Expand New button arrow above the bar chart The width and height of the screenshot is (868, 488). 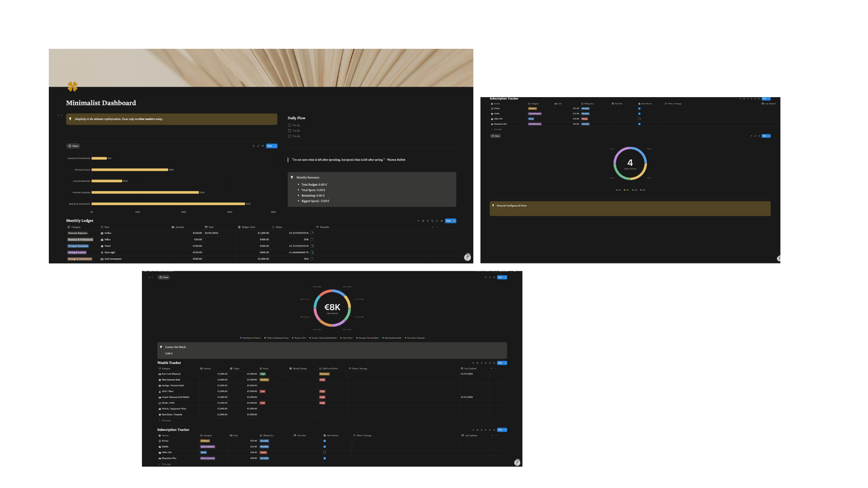(275, 146)
